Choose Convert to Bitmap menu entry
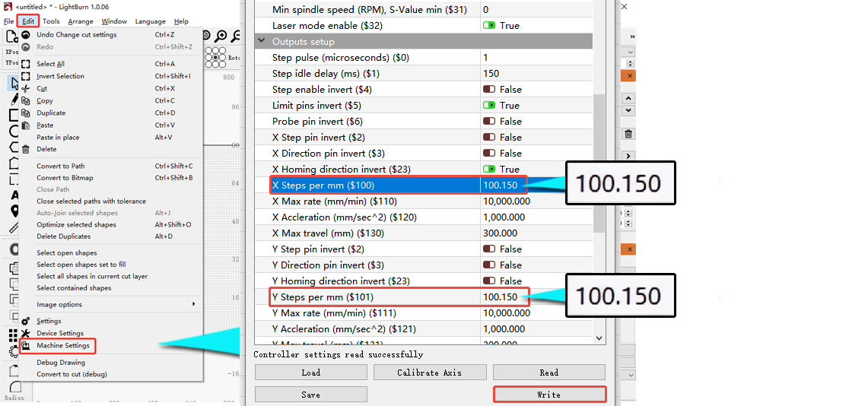Screen dimensions: 868x406 pos(65,178)
